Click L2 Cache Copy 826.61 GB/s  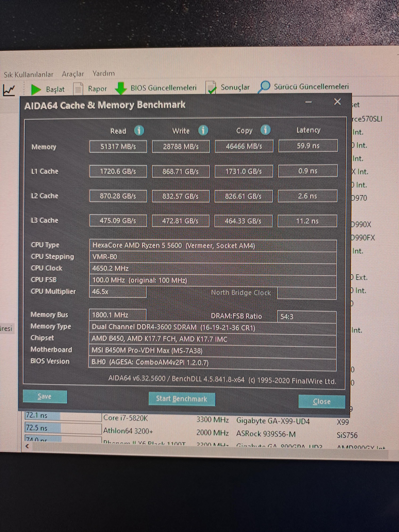coord(243,196)
